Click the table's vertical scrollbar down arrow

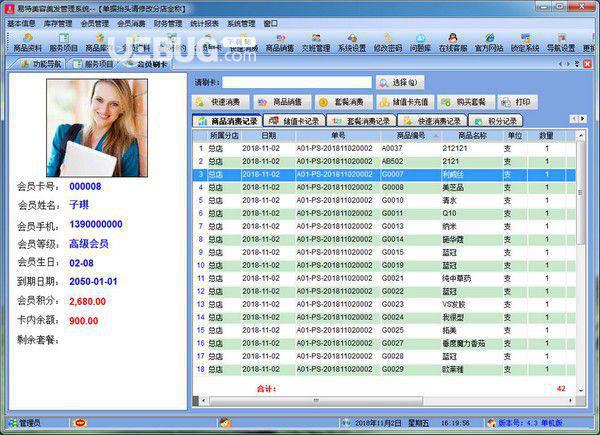click(x=581, y=390)
